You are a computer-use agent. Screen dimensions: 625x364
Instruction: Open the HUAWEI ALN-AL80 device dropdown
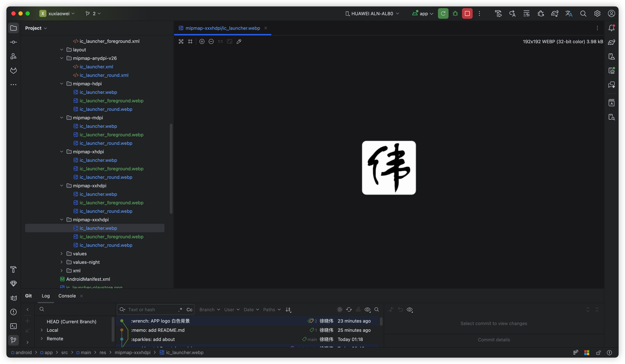(372, 13)
